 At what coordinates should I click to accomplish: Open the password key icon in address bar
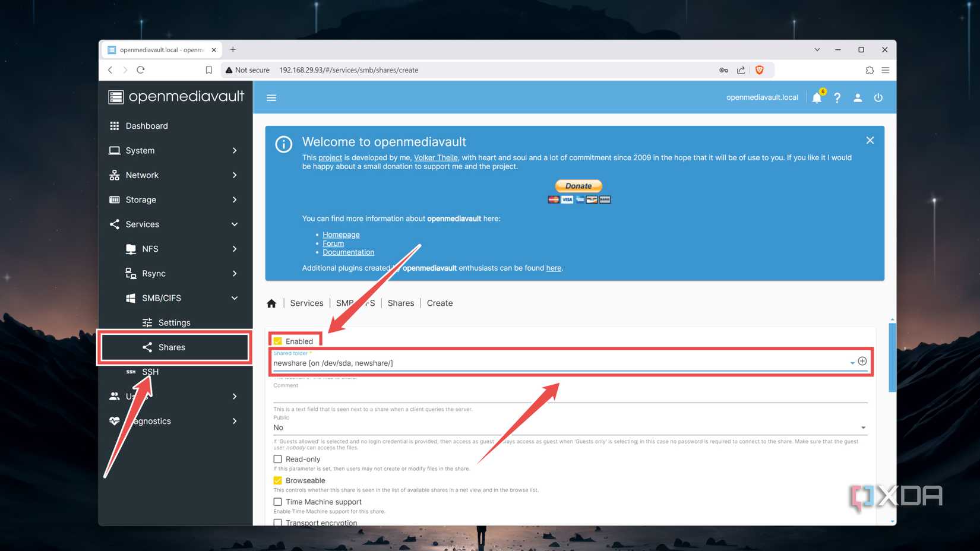click(723, 70)
